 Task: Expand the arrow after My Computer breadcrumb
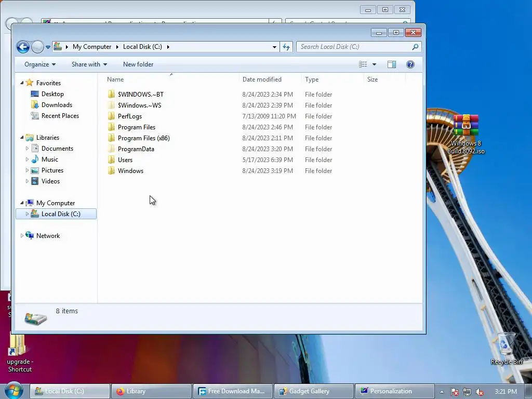117,47
